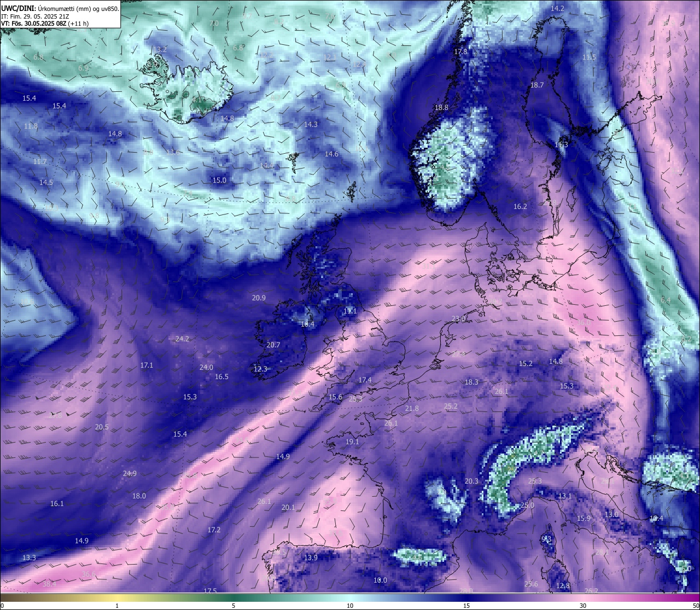The width and height of the screenshot is (700, 610).
Task: Click the 25.0 value near the Ligurian coast
Action: click(527, 506)
